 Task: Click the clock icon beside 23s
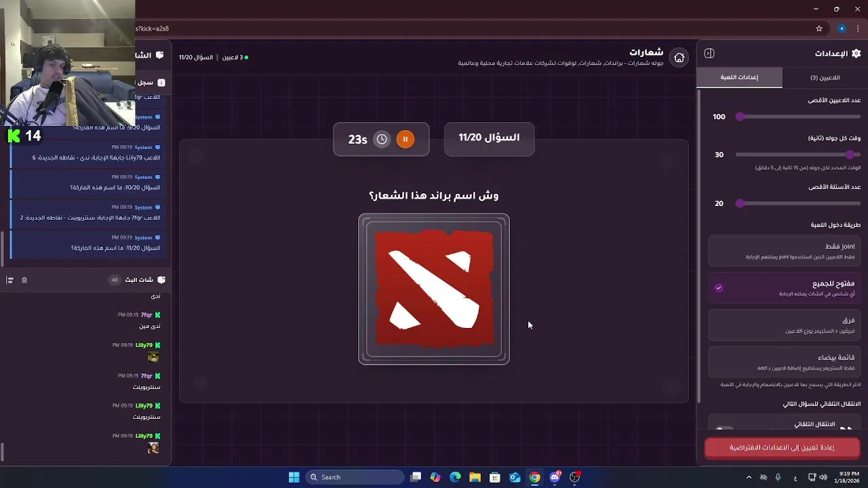point(382,139)
